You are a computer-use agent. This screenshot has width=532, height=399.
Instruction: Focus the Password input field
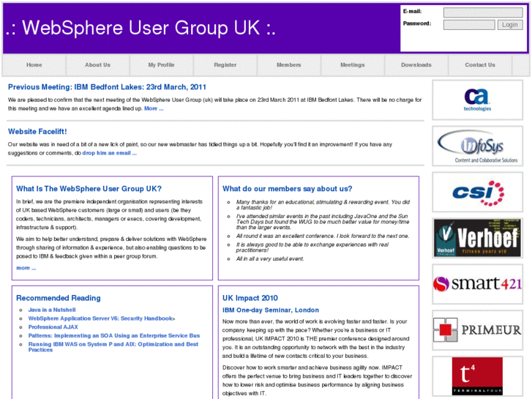469,25
